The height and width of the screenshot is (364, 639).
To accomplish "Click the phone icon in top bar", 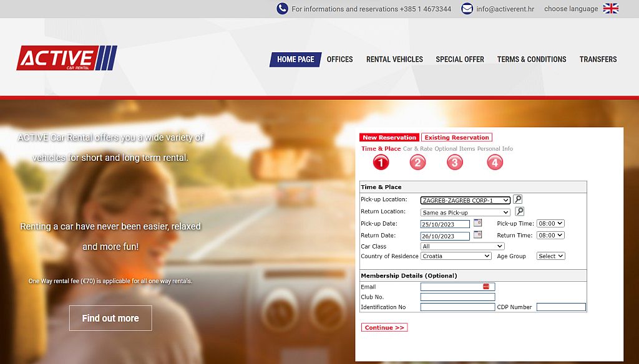I will pos(283,9).
